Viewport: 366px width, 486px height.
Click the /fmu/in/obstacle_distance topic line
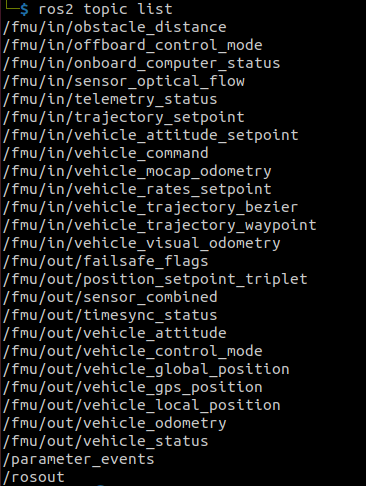click(x=115, y=27)
